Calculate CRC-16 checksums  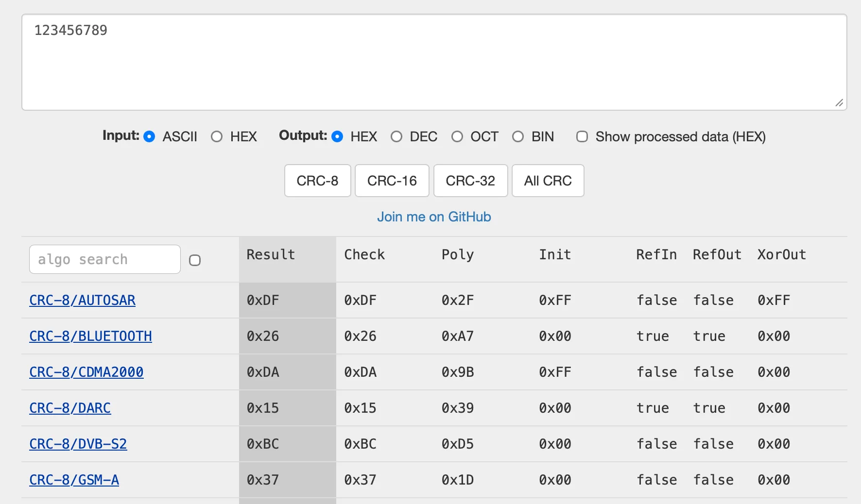pos(392,181)
